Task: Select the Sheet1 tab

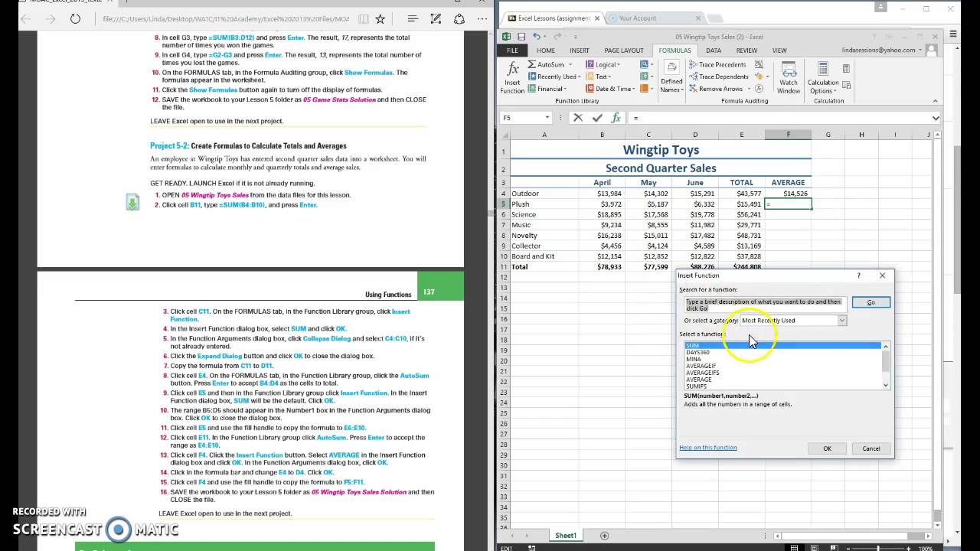Action: click(x=566, y=536)
